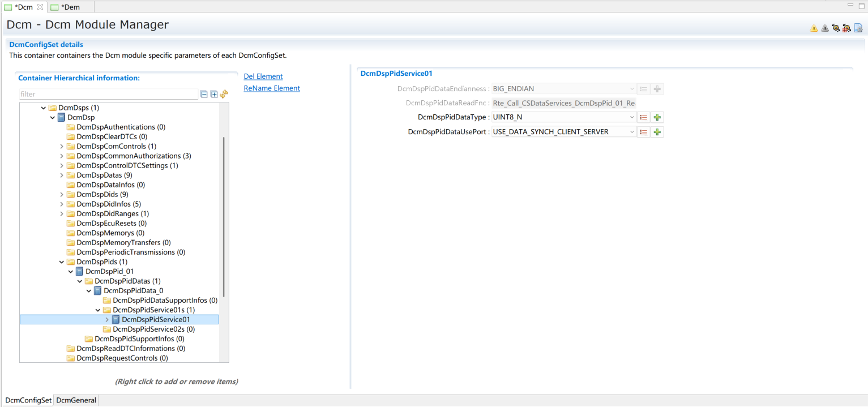The width and height of the screenshot is (868, 407).
Task: Expand the DcmDspComControls folder
Action: click(62, 147)
